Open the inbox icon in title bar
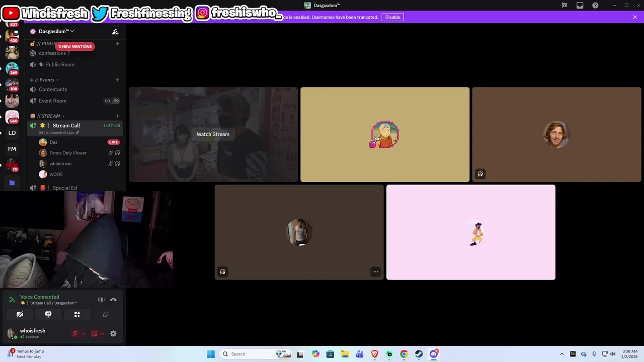Image resolution: width=644 pixels, height=362 pixels. tap(580, 6)
